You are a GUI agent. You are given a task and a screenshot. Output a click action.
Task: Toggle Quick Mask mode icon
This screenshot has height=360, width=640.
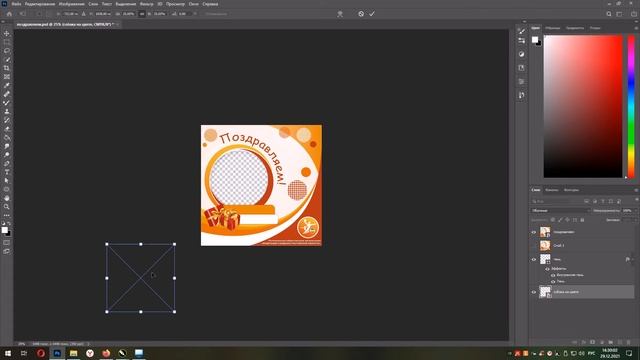[7, 243]
